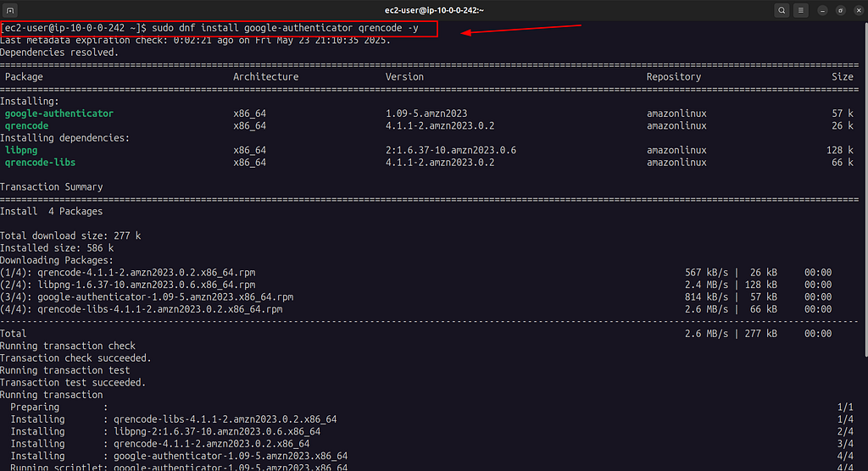Open a new terminal tab icon
The width and height of the screenshot is (868, 471).
[x=10, y=10]
